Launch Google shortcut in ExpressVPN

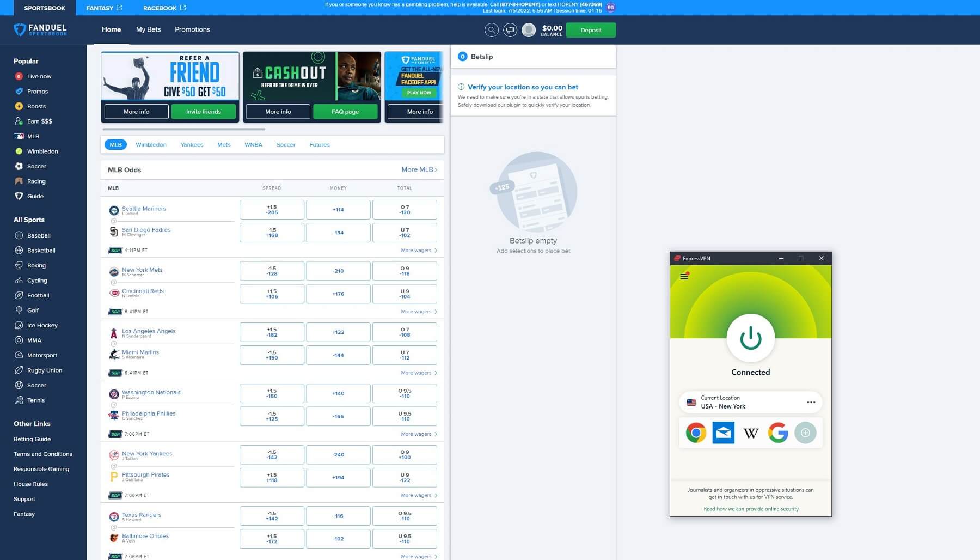778,433
